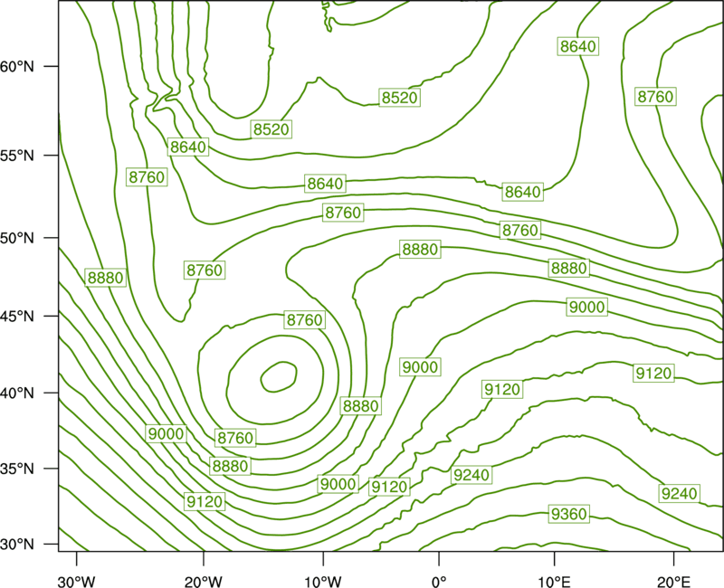Click the 40°N latitude axis label

(17, 394)
